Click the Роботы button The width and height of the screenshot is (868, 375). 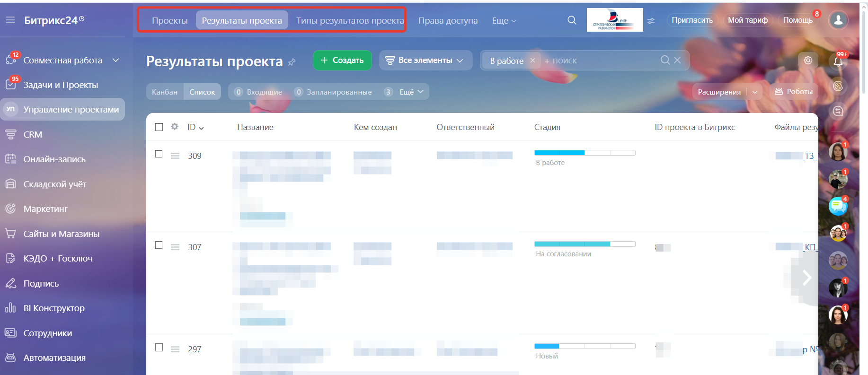click(794, 92)
